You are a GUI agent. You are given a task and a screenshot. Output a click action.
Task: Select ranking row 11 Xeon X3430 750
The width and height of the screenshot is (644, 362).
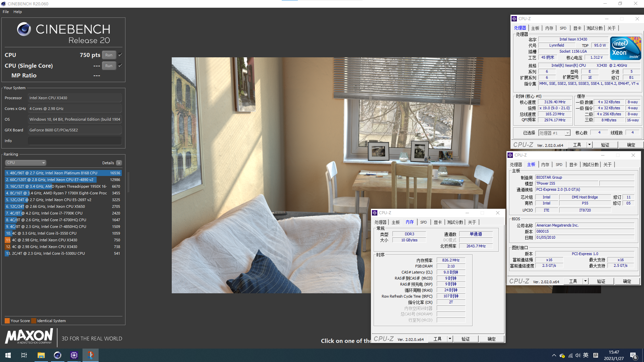63,240
